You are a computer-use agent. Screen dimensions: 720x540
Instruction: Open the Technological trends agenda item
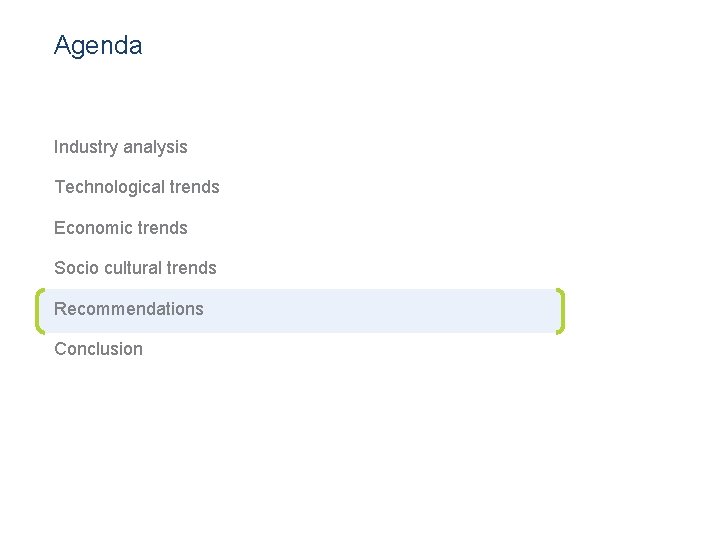[x=137, y=187]
